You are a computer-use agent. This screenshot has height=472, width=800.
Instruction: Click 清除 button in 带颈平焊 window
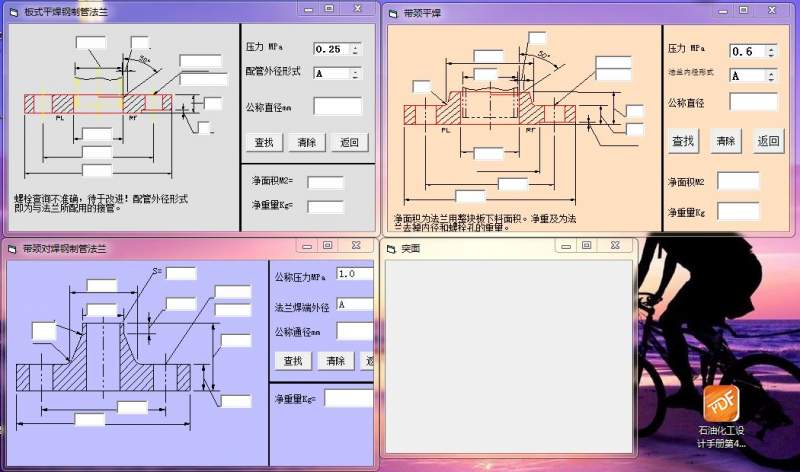(726, 141)
